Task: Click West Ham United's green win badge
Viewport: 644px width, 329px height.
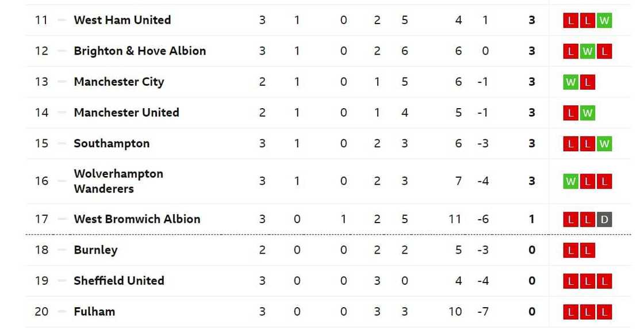Action: tap(604, 21)
